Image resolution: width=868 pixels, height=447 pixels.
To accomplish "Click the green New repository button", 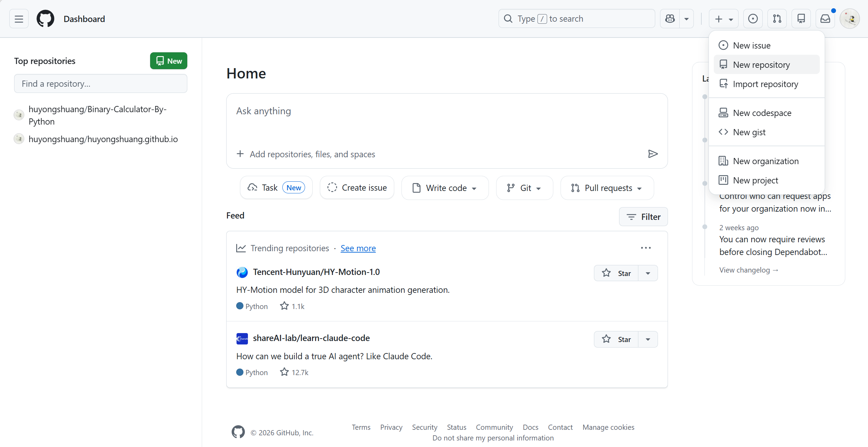I will [168, 61].
